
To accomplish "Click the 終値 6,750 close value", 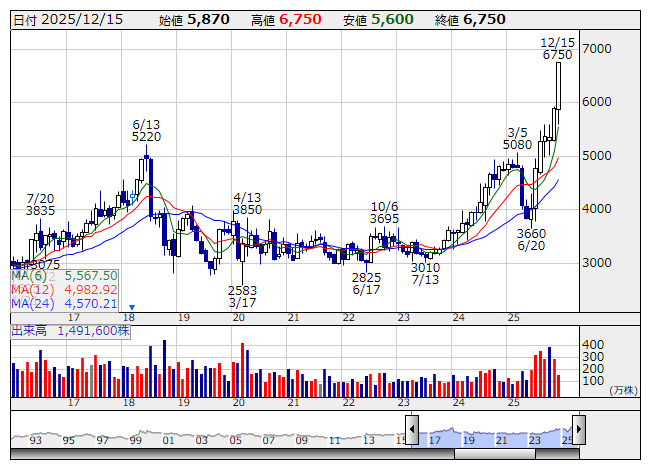I will [470, 20].
